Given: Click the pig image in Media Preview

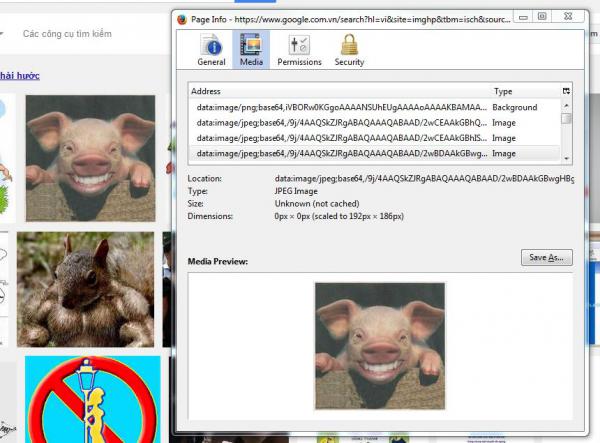Looking at the screenshot, I should pyautogui.click(x=380, y=346).
